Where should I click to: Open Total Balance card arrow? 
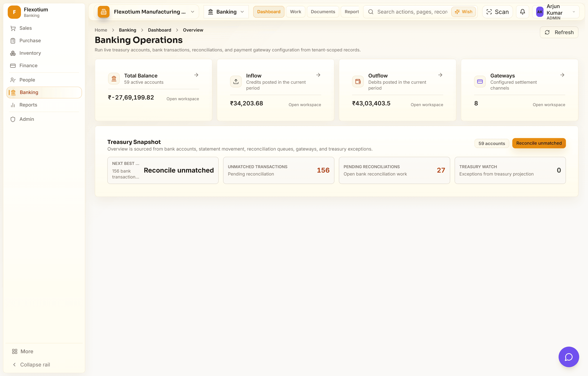pos(196,75)
